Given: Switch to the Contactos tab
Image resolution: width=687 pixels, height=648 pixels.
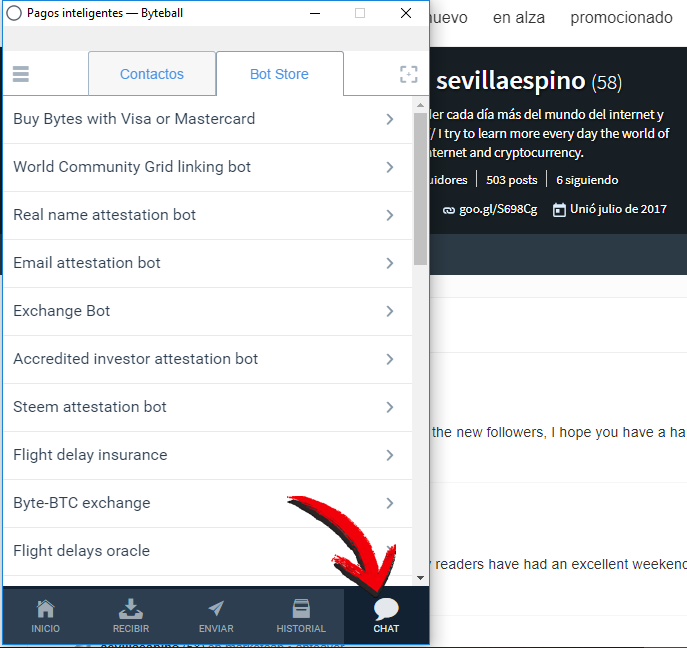Looking at the screenshot, I should point(152,74).
